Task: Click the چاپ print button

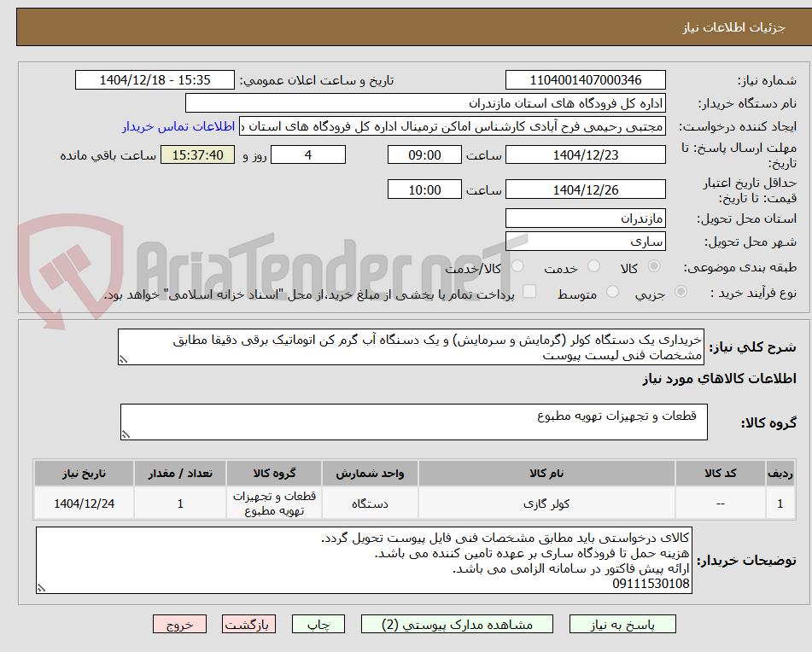Action: [x=318, y=624]
